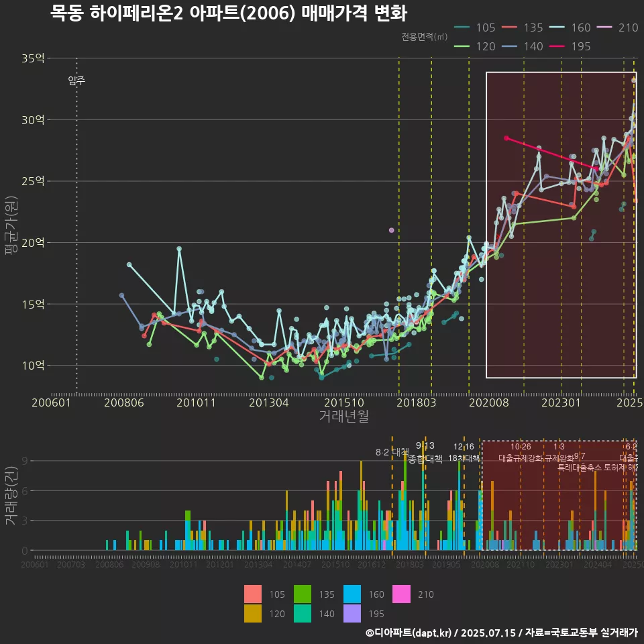644x644 pixels.
Task: Click the pink 210 swatch in bar legend
Action: click(x=401, y=594)
